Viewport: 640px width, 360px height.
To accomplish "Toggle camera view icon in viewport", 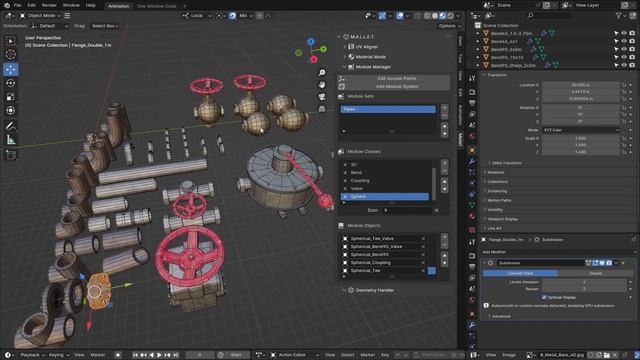I will pos(322,97).
